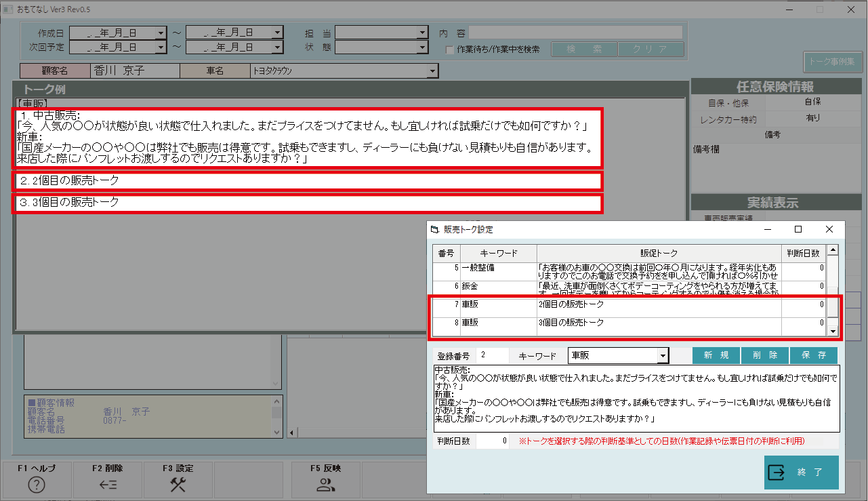868x501 pixels.
Task: Click the 新規 button in dialog
Action: point(716,355)
